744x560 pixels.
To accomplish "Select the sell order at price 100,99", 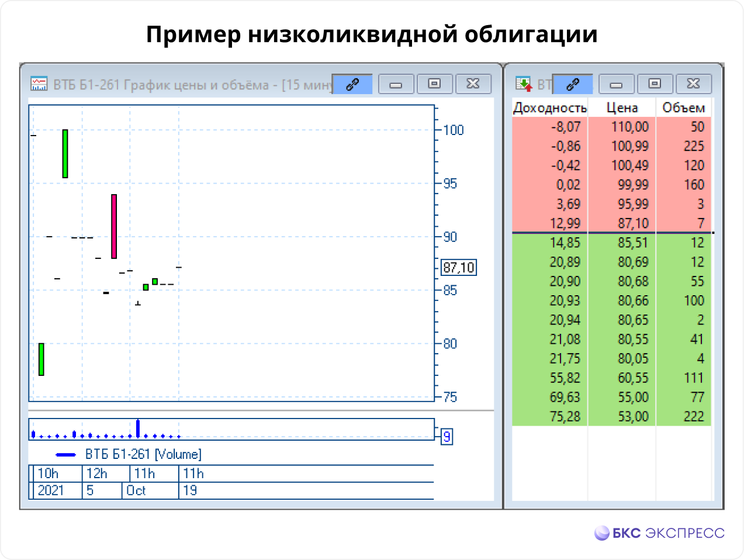I will pos(611,146).
